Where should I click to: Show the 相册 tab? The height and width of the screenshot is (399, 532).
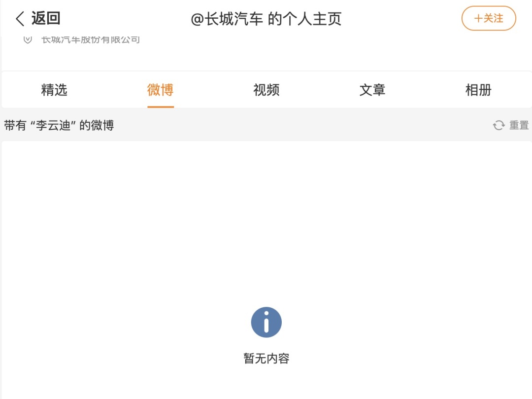point(478,90)
